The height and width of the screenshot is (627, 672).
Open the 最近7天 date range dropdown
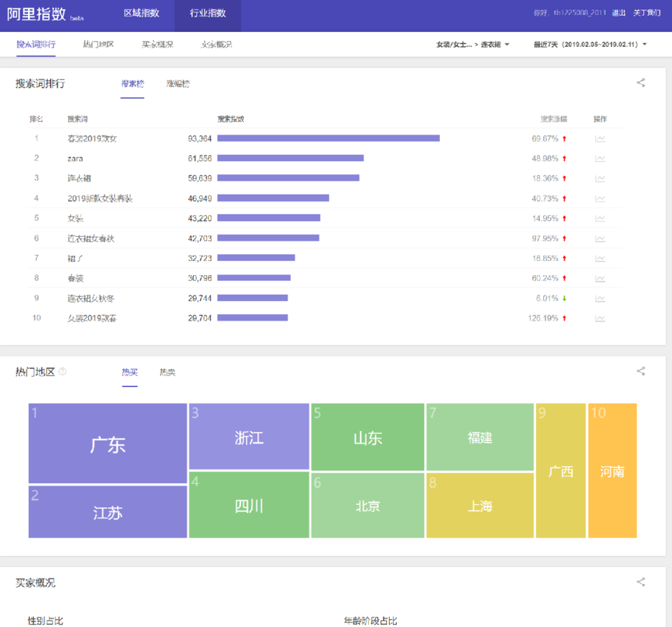[x=590, y=45]
